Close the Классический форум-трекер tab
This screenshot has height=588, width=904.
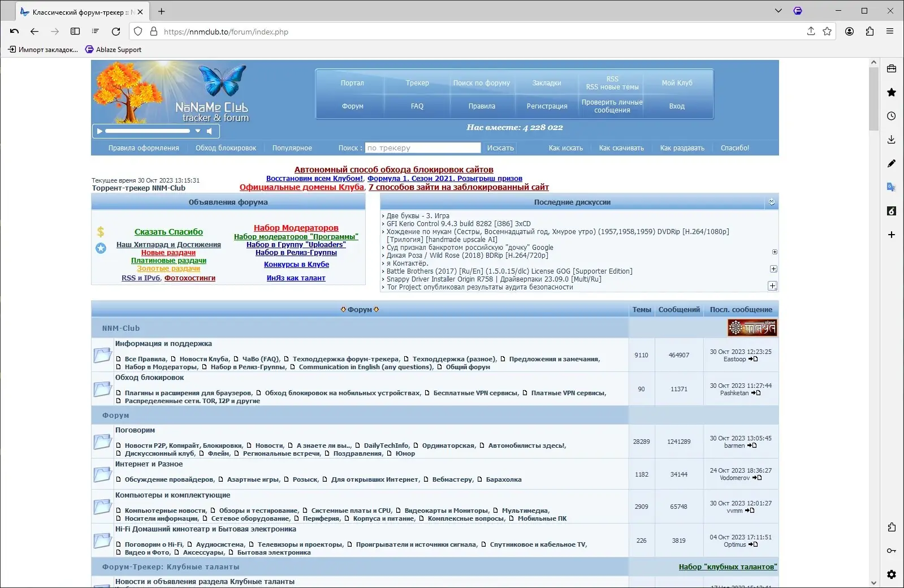[140, 11]
